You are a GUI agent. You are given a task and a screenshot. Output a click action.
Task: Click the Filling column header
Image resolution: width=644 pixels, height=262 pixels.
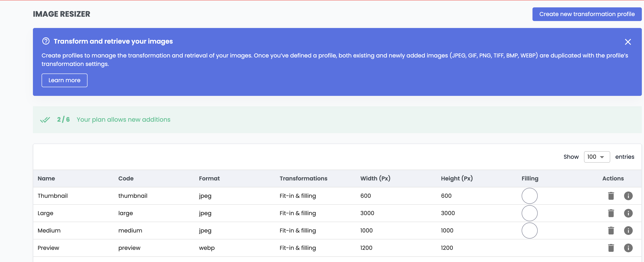tap(530, 178)
